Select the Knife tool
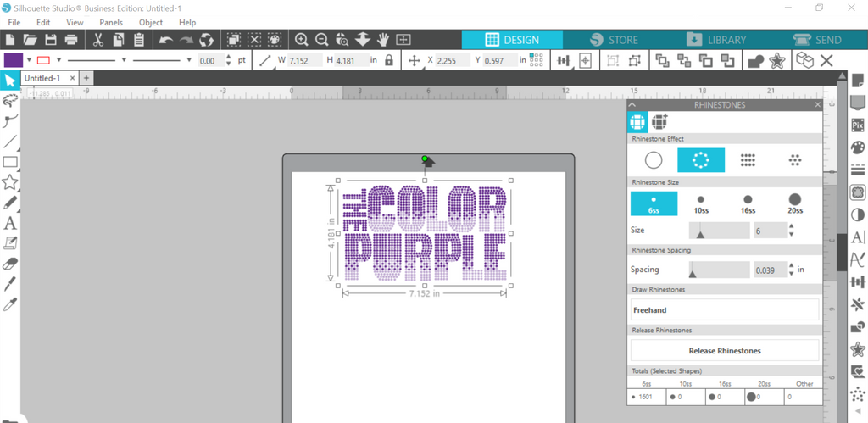 pyautogui.click(x=9, y=284)
